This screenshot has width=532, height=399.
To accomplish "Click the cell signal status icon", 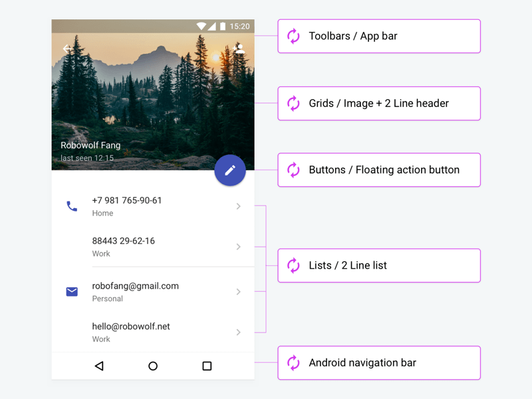I will [212, 26].
